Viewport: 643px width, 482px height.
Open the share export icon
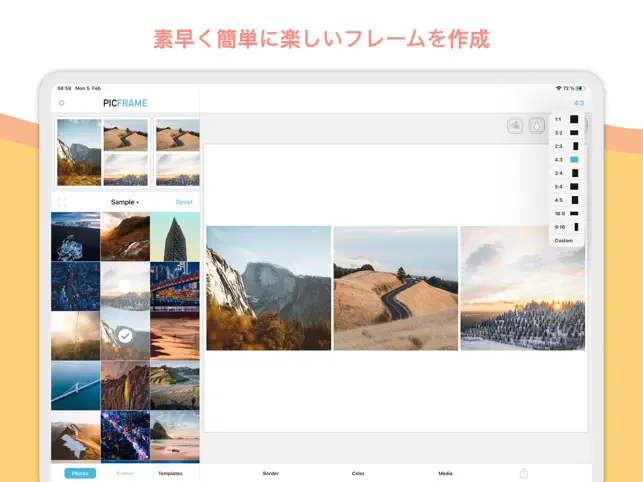524,473
